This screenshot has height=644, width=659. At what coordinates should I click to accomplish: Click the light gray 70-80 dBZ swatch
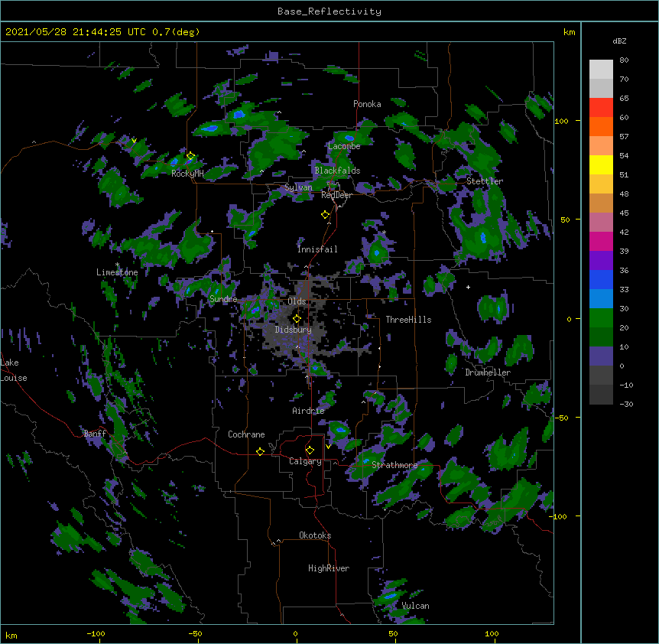click(601, 70)
